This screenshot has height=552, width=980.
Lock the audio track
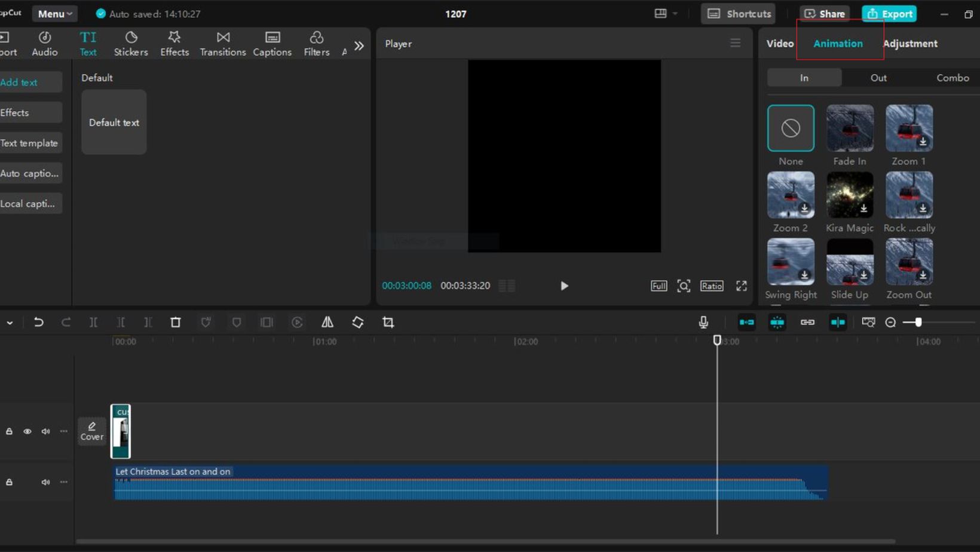click(x=9, y=482)
